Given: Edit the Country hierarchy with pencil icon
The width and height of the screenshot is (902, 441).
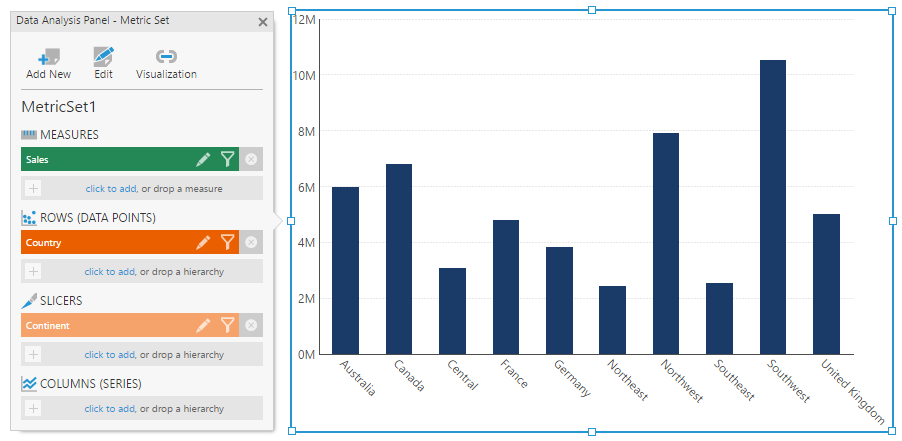Looking at the screenshot, I should [203, 242].
